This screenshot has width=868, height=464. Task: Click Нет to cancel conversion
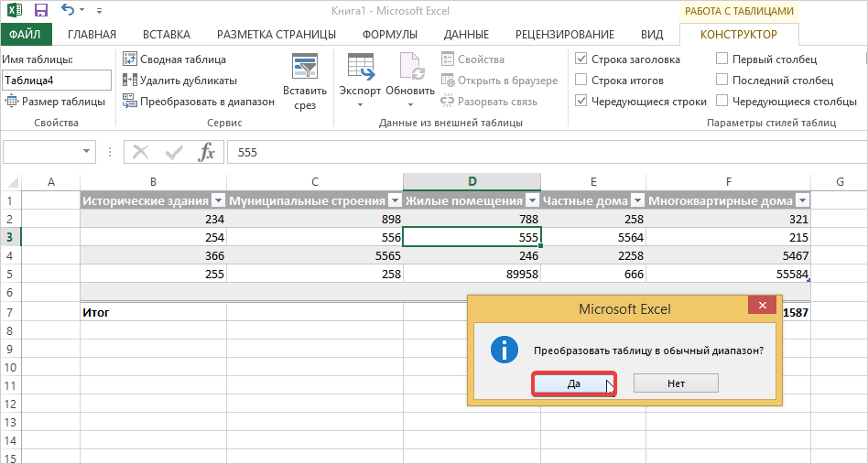coord(676,383)
